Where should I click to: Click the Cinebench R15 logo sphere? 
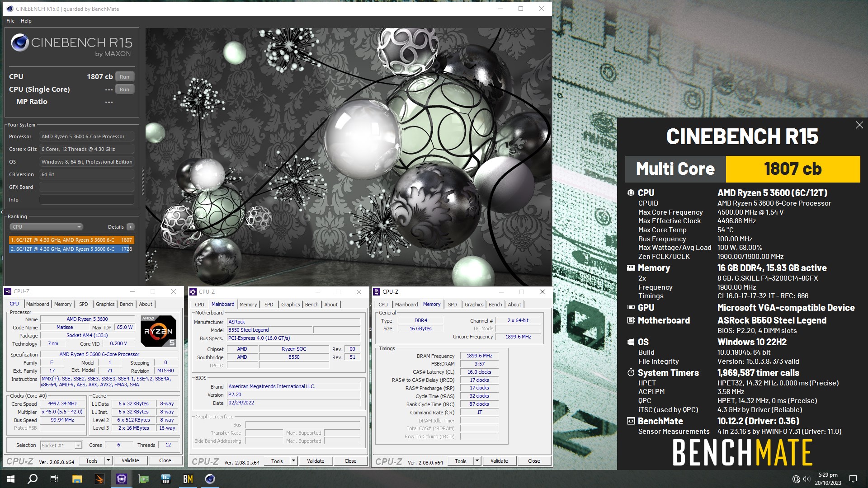pos(19,43)
